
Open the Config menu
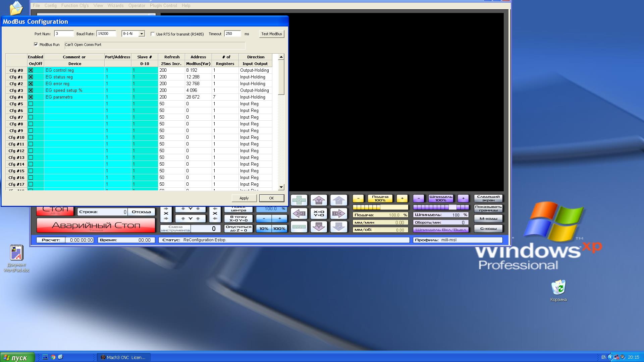(50, 5)
